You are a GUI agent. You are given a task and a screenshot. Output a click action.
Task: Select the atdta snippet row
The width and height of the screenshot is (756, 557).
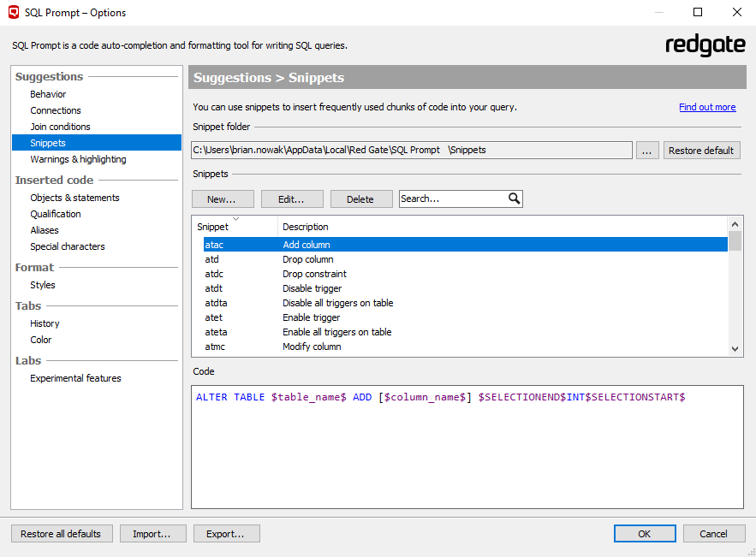coord(465,303)
